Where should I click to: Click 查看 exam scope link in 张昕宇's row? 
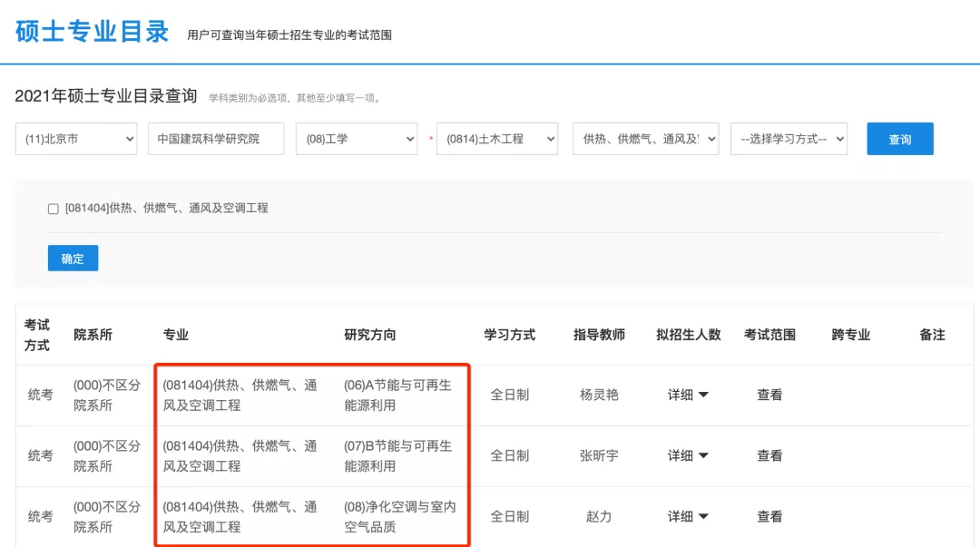(769, 455)
